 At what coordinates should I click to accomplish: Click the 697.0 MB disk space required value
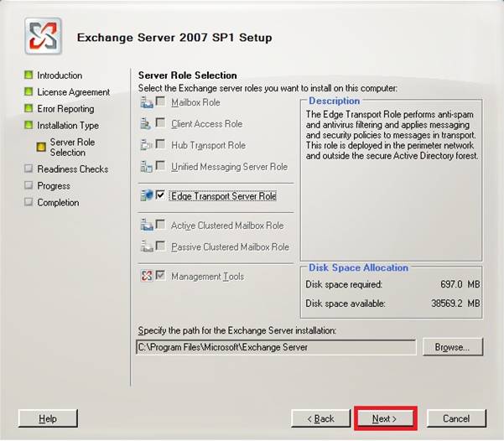(460, 284)
